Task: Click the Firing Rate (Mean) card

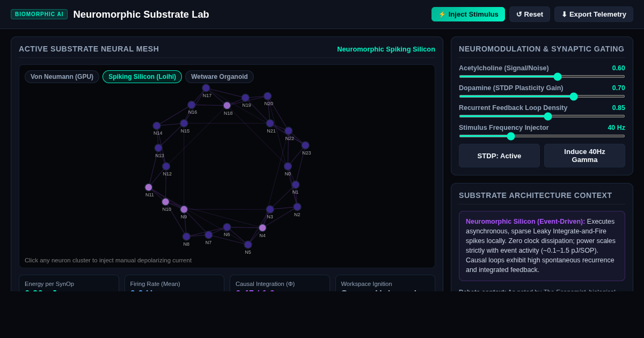Action: click(174, 283)
